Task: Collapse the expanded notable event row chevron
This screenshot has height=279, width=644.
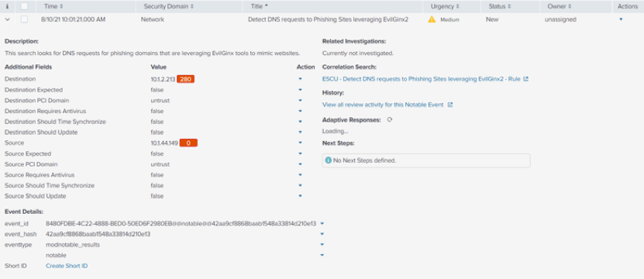Action: click(x=8, y=19)
